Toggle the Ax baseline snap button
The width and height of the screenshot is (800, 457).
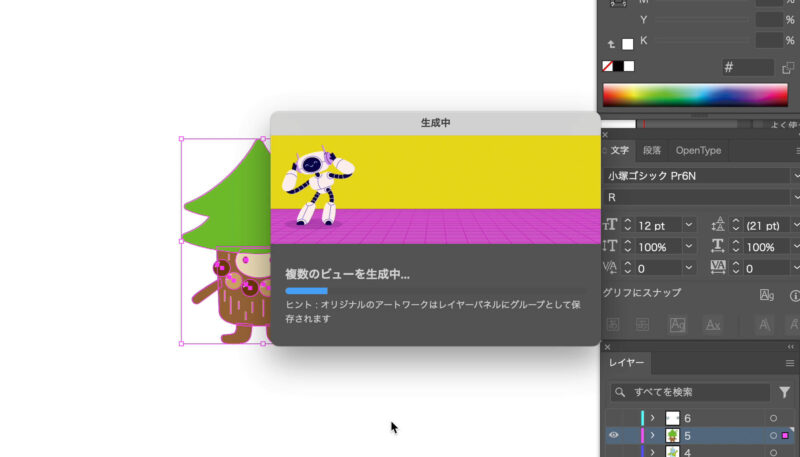tap(713, 325)
